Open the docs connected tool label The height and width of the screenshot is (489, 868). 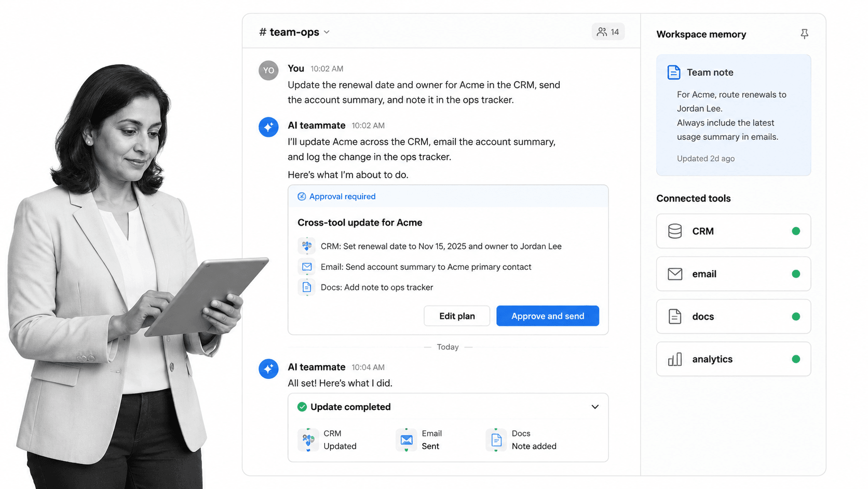click(703, 316)
